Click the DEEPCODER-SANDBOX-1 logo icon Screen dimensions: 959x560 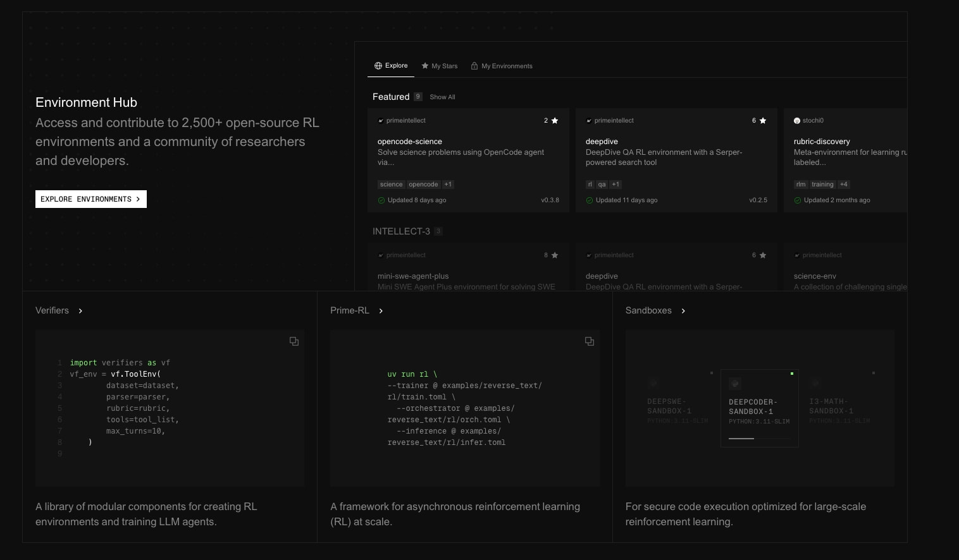pyautogui.click(x=735, y=384)
